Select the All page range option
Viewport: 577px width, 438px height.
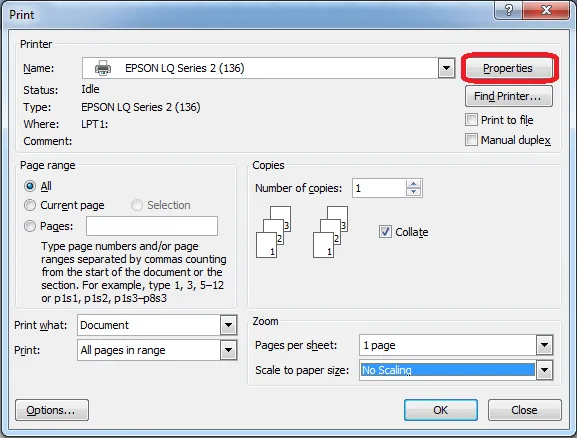click(x=30, y=186)
